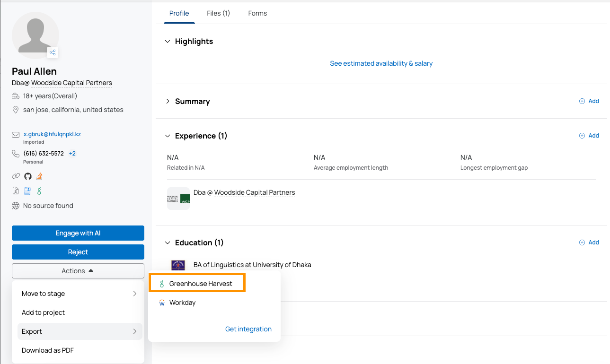
Task: Click the Add link in Summary section
Action: [594, 101]
